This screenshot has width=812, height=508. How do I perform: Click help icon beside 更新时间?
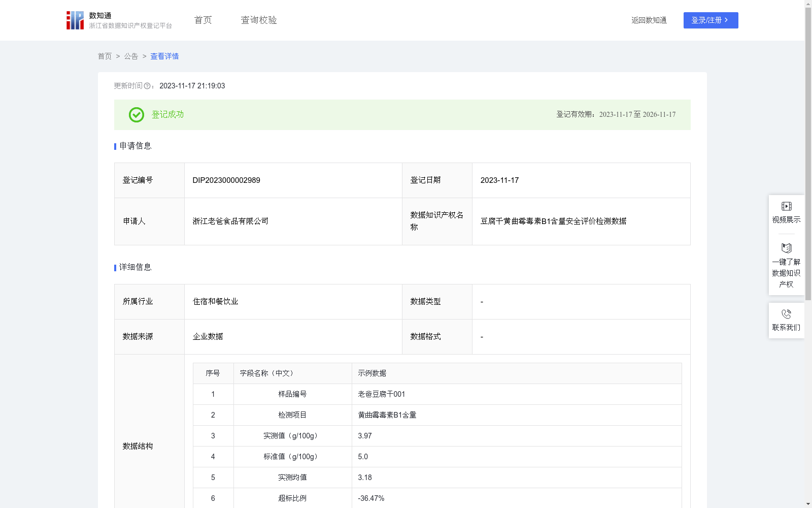[x=147, y=86]
